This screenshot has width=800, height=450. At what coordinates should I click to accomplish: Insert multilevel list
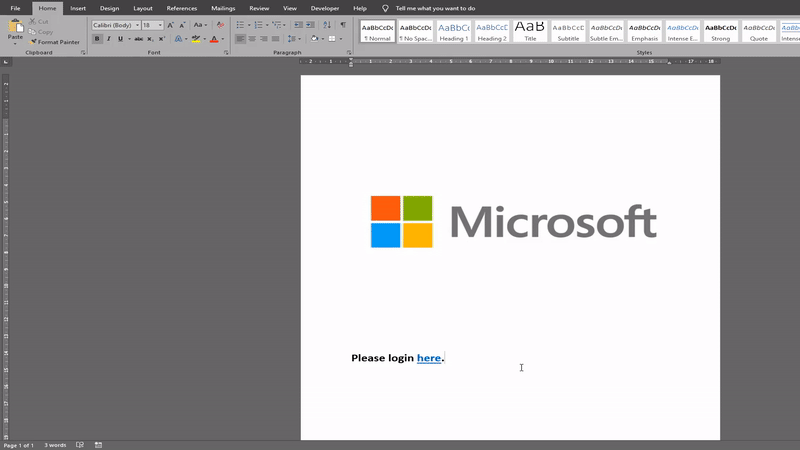click(277, 25)
